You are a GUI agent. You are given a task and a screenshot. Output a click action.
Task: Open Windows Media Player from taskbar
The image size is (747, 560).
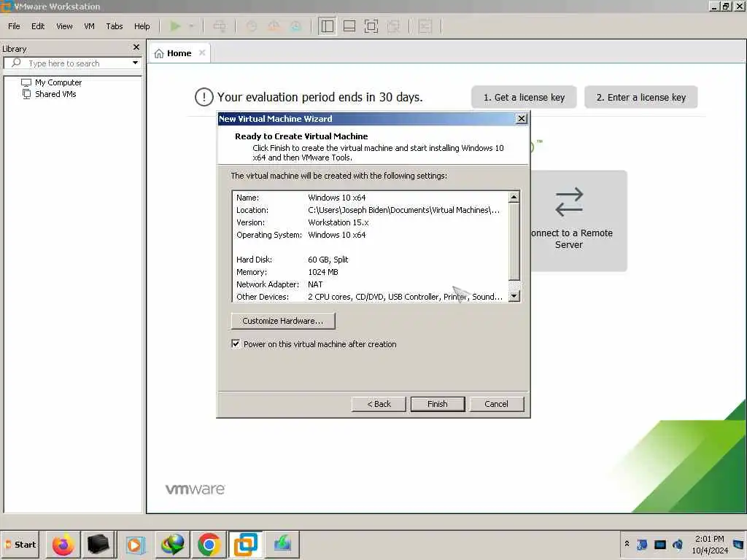(135, 544)
